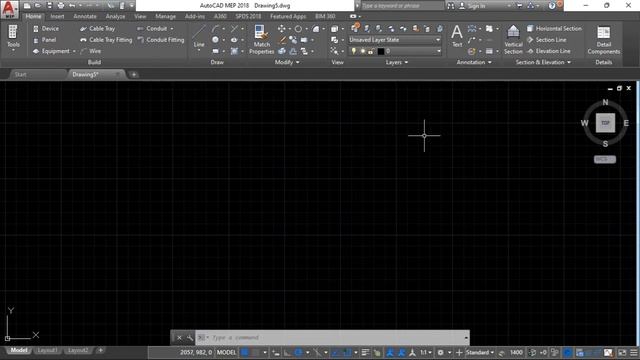Image resolution: width=640 pixels, height=360 pixels.
Task: Expand the Section & Elevation panel
Action: [543, 62]
